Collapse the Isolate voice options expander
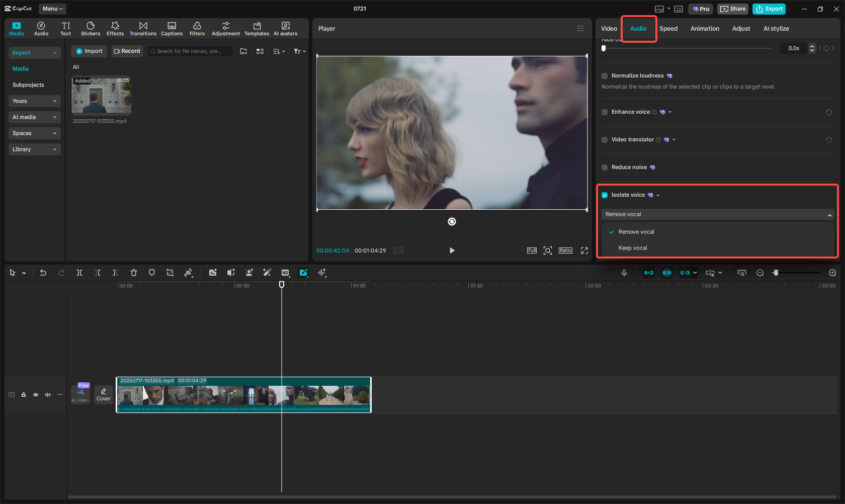This screenshot has width=845, height=504. 659,195
